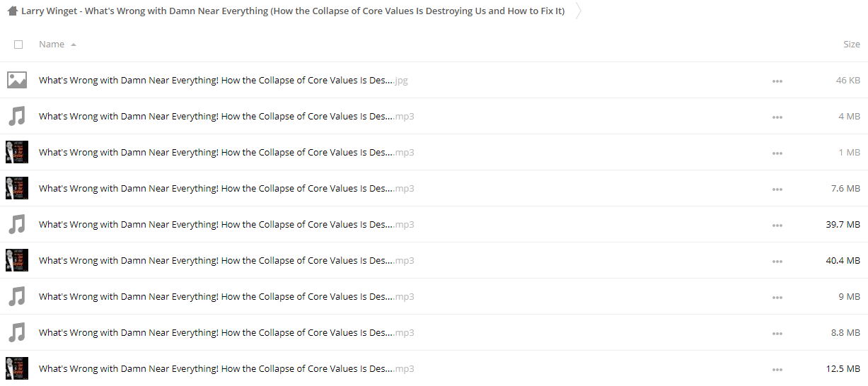The image size is (868, 386).
Task: Sort files by the Name column
Action: (x=52, y=45)
